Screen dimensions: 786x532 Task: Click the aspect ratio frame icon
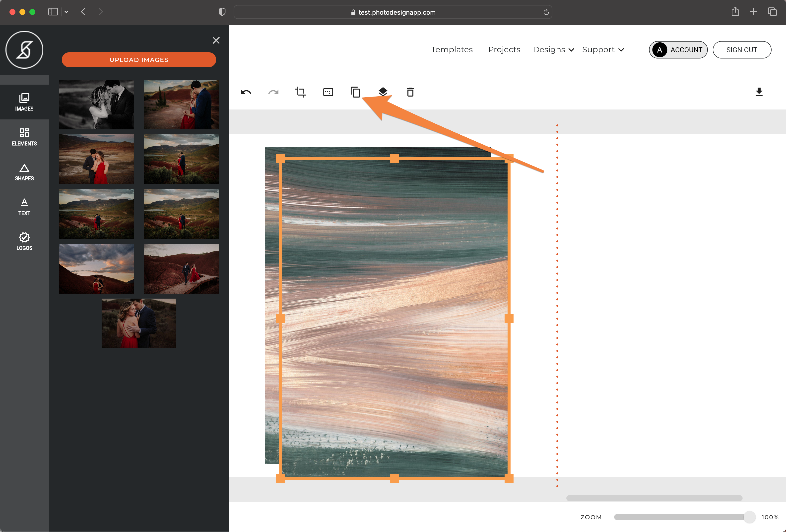tap(328, 92)
